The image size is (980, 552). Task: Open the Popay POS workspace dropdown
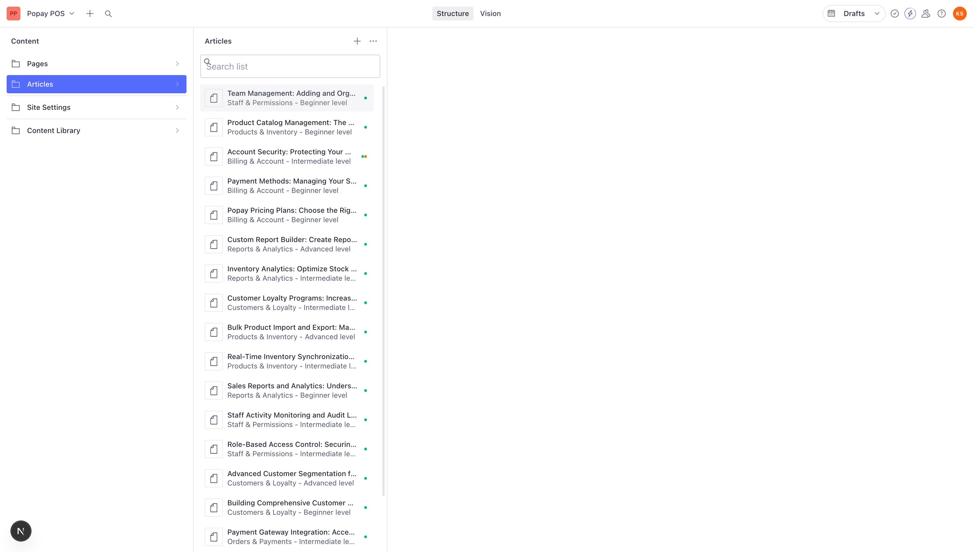(50, 13)
